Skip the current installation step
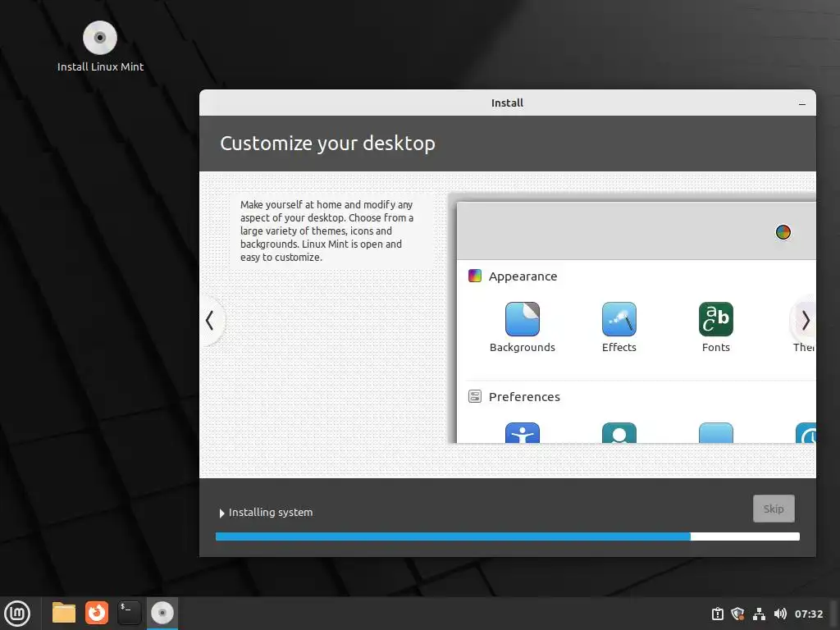 [x=773, y=509]
